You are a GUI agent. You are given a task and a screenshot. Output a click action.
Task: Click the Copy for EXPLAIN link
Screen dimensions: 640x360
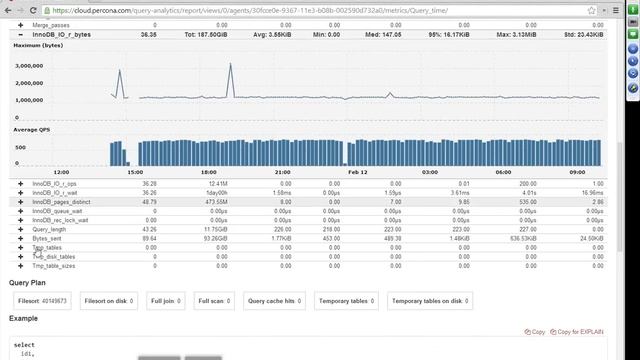pos(577,332)
